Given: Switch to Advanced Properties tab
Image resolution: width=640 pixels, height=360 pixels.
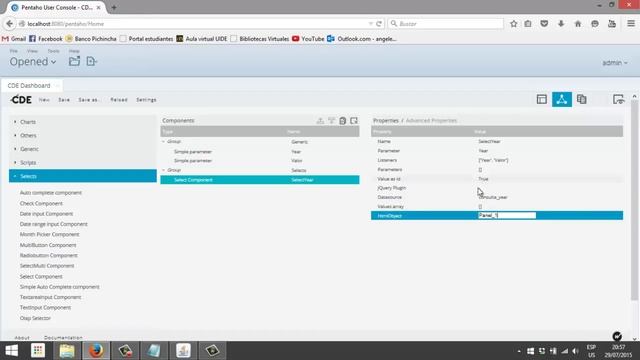Looking at the screenshot, I should pyautogui.click(x=431, y=120).
